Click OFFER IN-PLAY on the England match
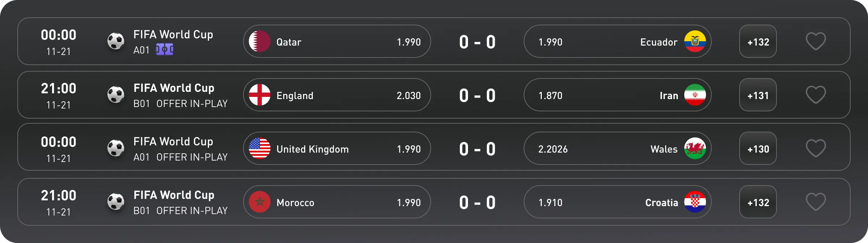This screenshot has height=243, width=868. click(x=192, y=103)
